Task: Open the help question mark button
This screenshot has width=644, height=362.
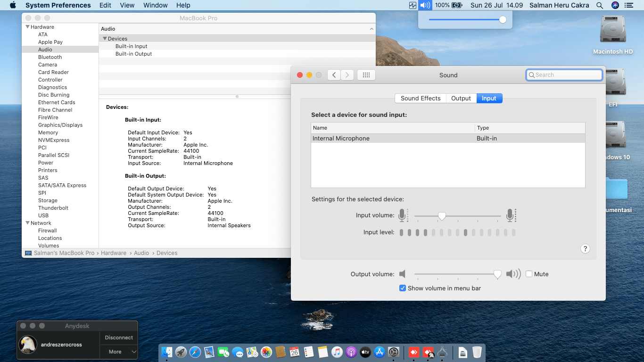Action: point(585,249)
